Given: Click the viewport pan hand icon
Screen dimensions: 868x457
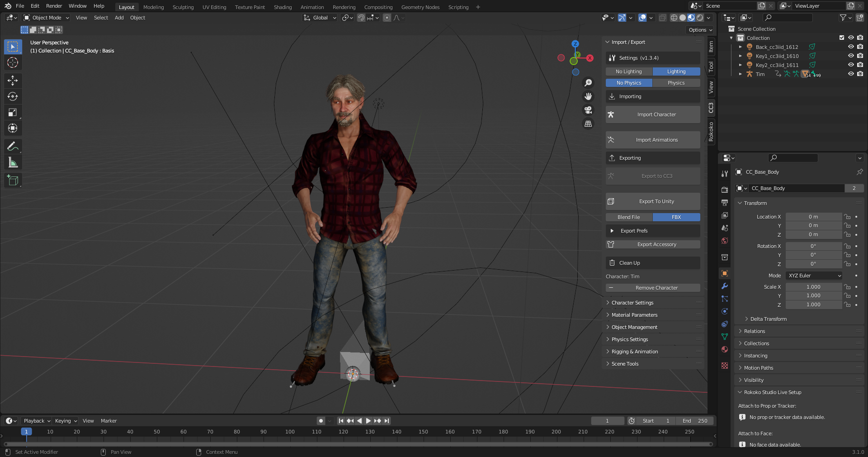Looking at the screenshot, I should click(588, 96).
